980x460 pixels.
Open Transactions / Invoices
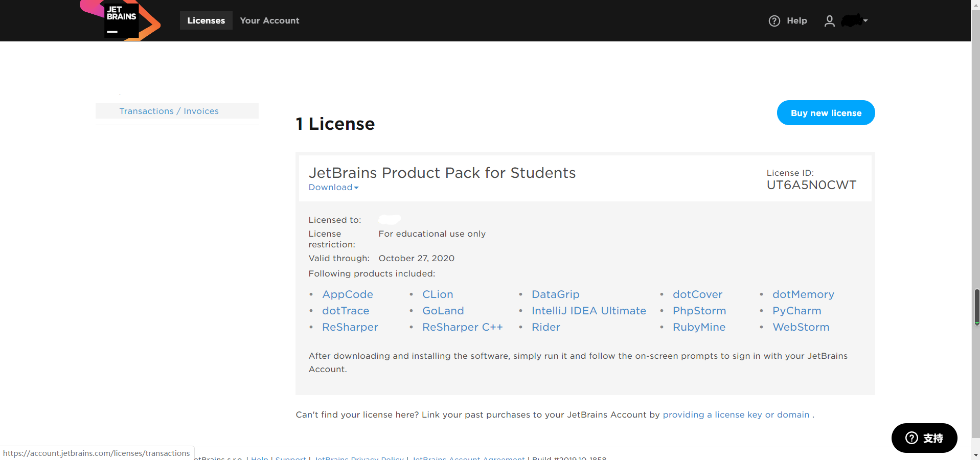[x=169, y=110]
